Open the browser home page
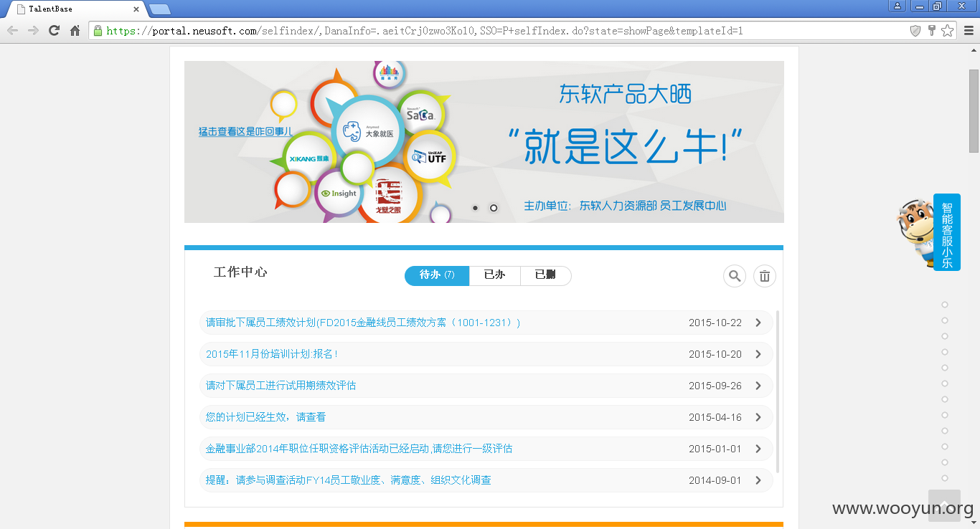This screenshot has width=980, height=529. tap(75, 31)
